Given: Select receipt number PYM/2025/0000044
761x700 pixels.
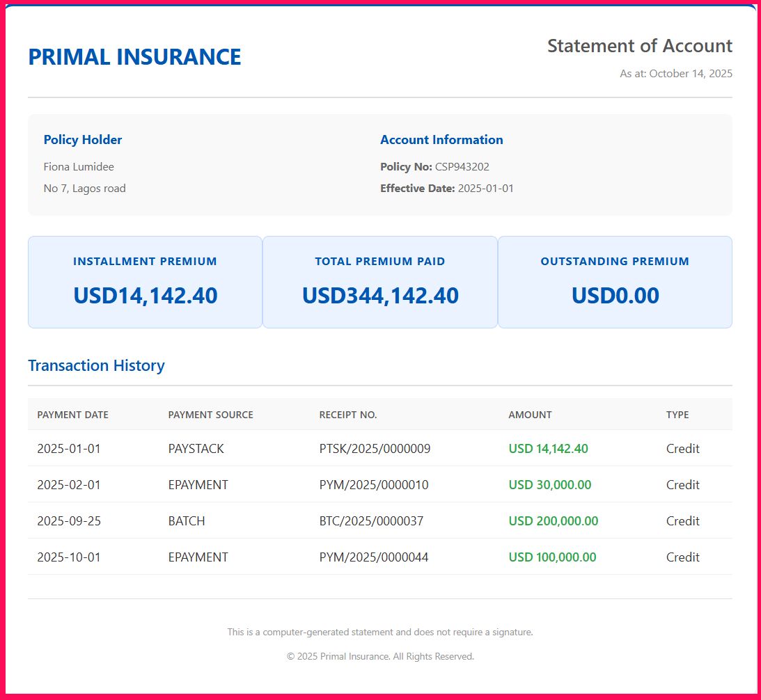Looking at the screenshot, I should pyautogui.click(x=374, y=557).
